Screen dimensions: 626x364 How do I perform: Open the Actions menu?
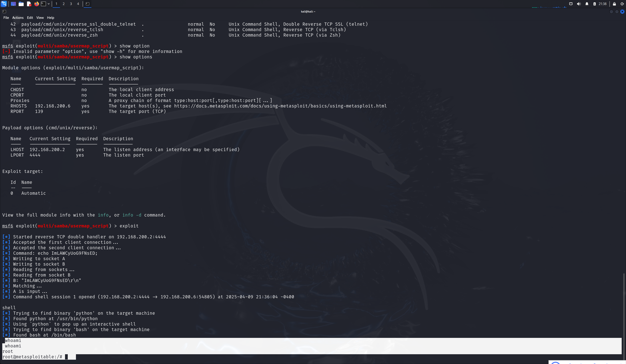[x=18, y=18]
